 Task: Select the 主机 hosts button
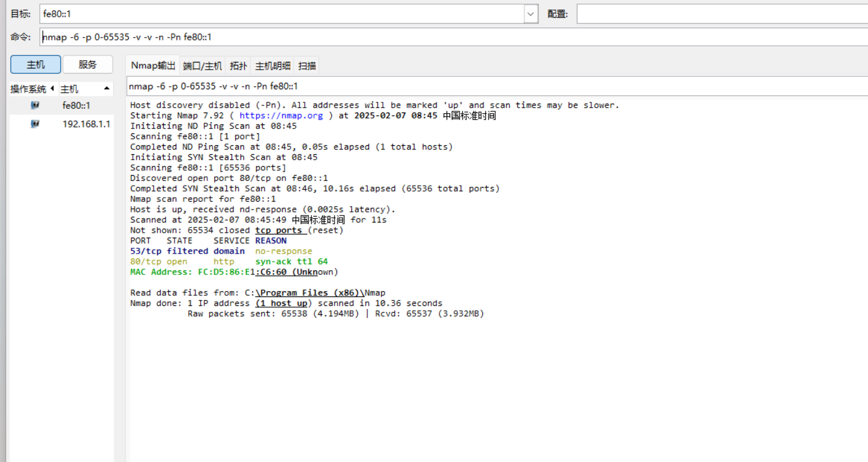coord(36,64)
